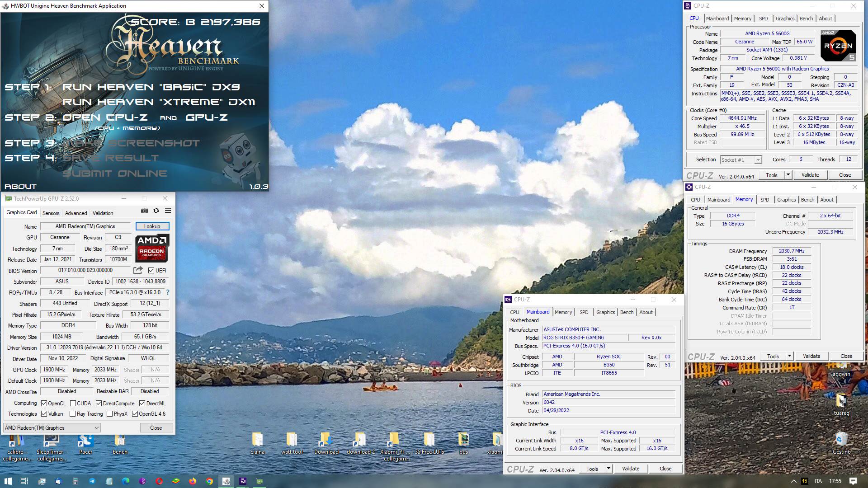This screenshot has width=868, height=488.
Task: Switch to the CPU-Z taskbar icon
Action: [x=243, y=481]
